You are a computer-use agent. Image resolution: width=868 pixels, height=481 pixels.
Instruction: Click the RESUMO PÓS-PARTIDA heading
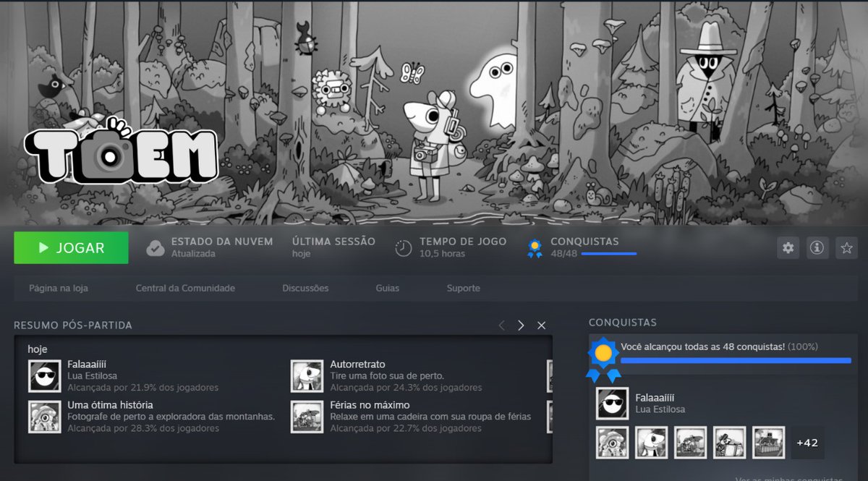tap(73, 325)
